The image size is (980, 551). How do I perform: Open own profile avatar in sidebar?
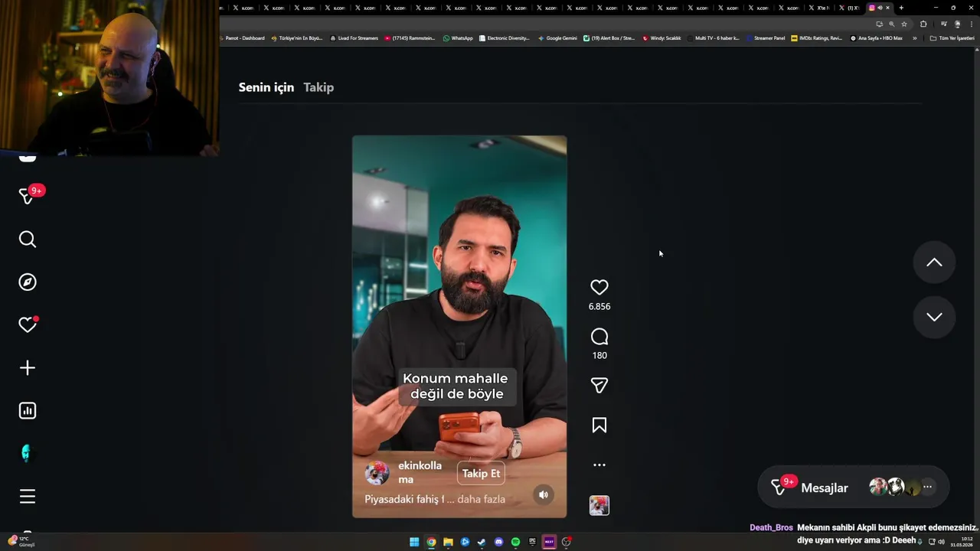coord(28,454)
